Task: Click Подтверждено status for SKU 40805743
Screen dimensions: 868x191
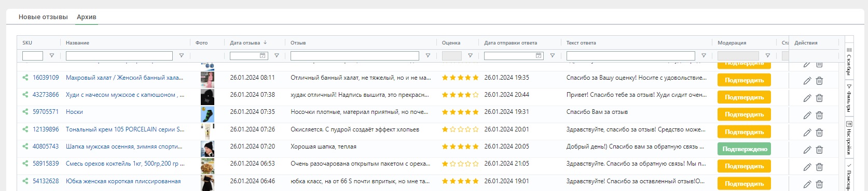Action: click(744, 149)
